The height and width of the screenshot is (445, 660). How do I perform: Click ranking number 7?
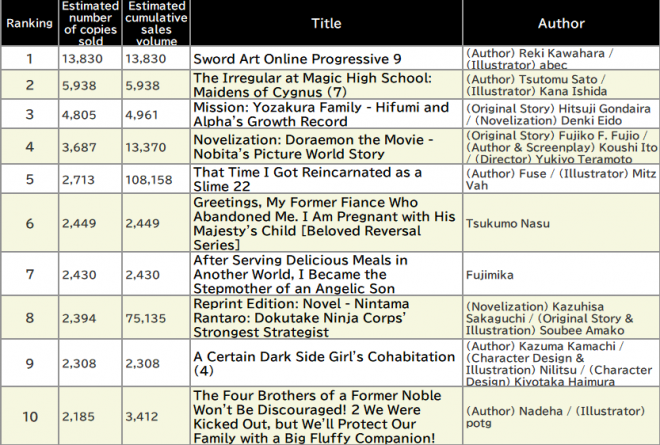tap(29, 274)
